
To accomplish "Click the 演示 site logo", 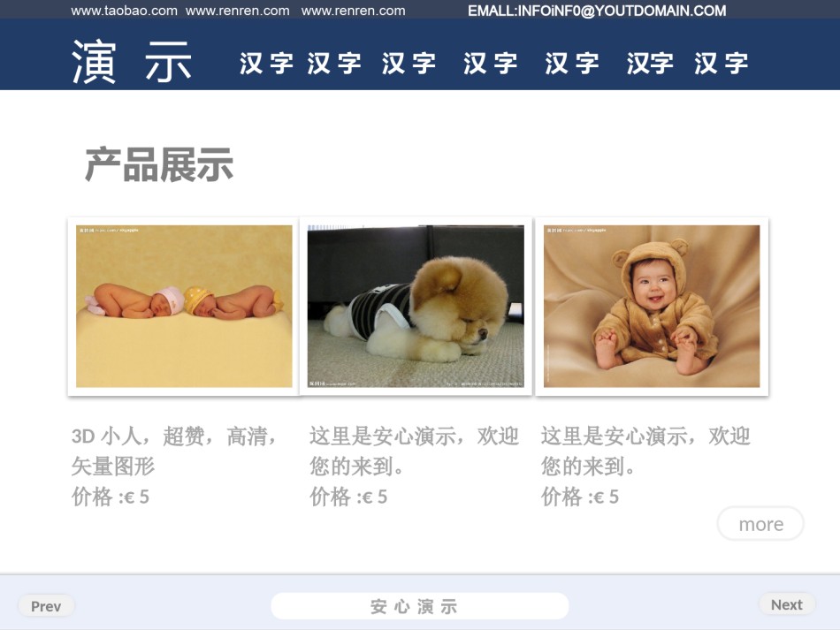I will pos(132,62).
